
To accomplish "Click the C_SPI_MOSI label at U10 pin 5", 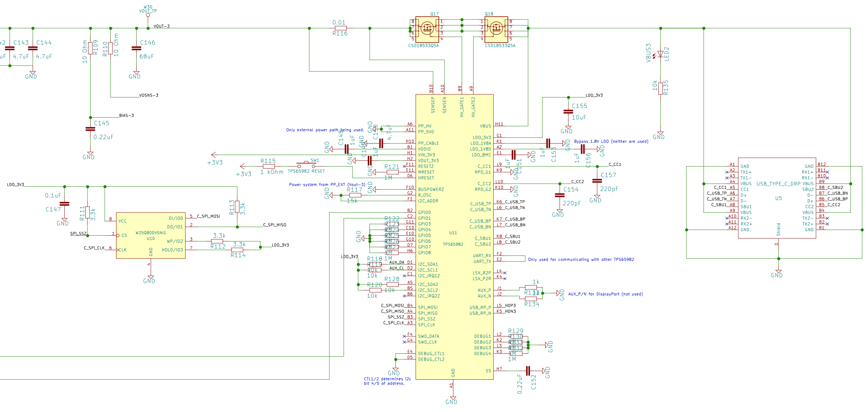I will coord(208,216).
